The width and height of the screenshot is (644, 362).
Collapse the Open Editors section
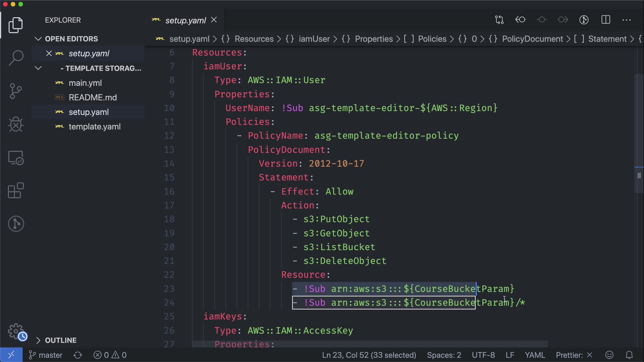click(x=38, y=39)
